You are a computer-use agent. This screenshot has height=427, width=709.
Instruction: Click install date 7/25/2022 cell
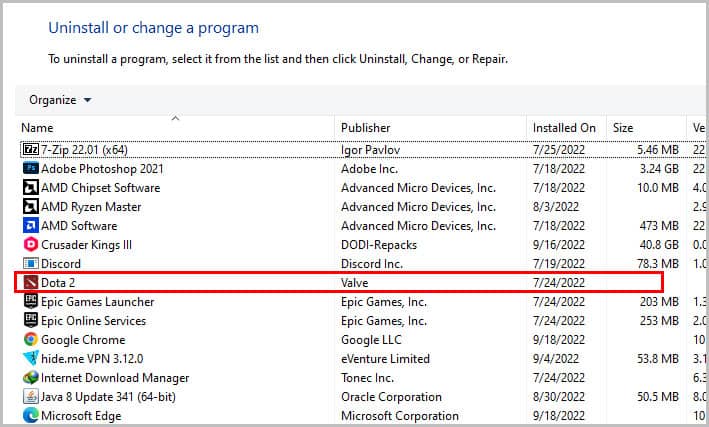click(558, 149)
